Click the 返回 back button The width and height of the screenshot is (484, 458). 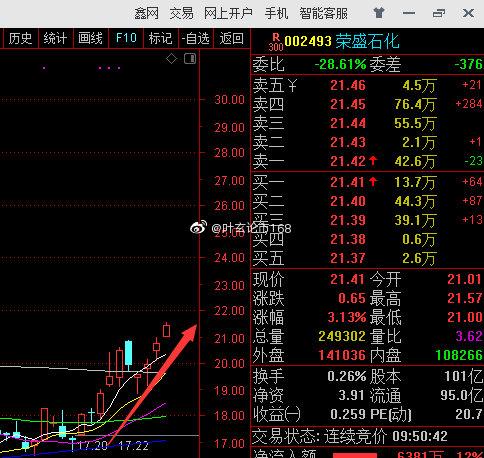click(x=231, y=38)
